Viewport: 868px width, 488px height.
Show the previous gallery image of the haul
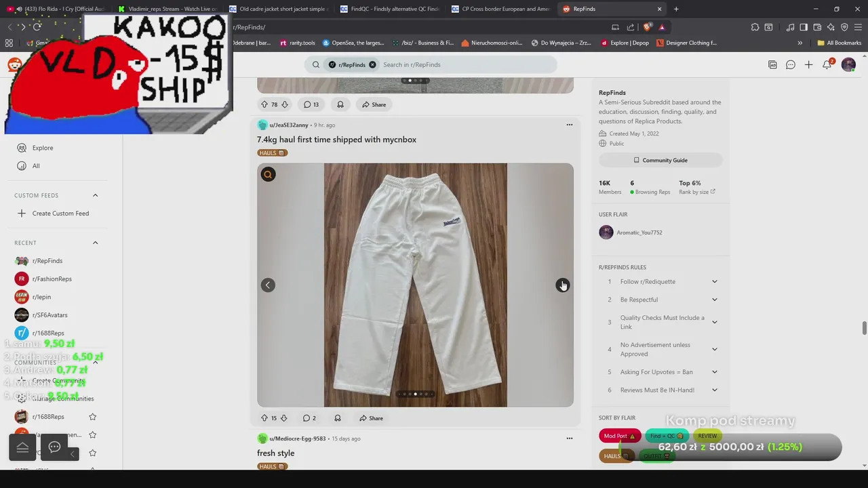point(268,285)
